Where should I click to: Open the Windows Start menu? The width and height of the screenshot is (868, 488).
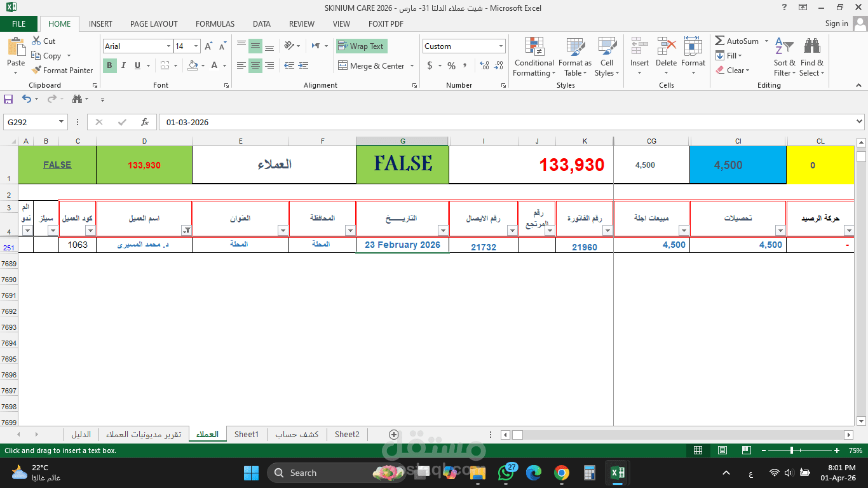(251, 473)
